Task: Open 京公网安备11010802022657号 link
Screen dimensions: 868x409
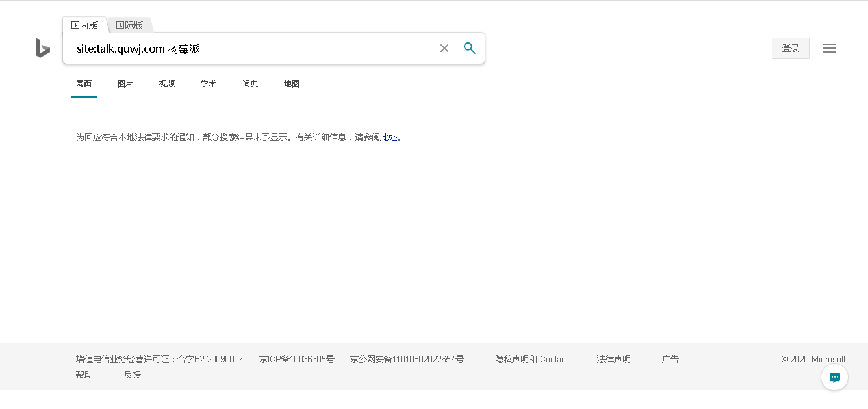Action: (x=407, y=359)
